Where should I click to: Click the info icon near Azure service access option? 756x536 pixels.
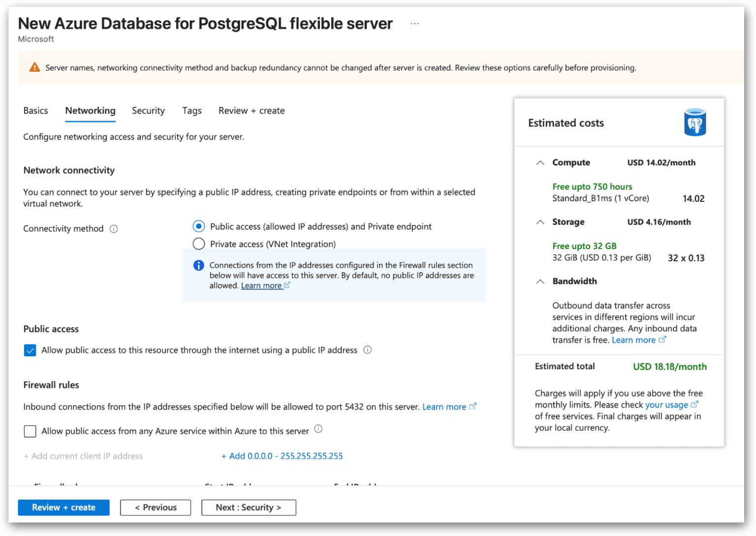318,429
